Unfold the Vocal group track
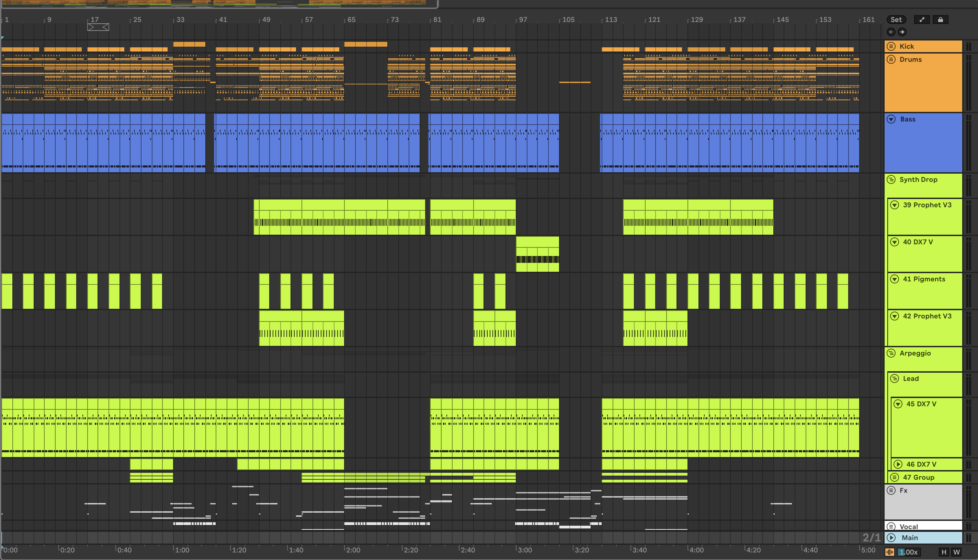The height and width of the screenshot is (560, 978). coord(891,526)
